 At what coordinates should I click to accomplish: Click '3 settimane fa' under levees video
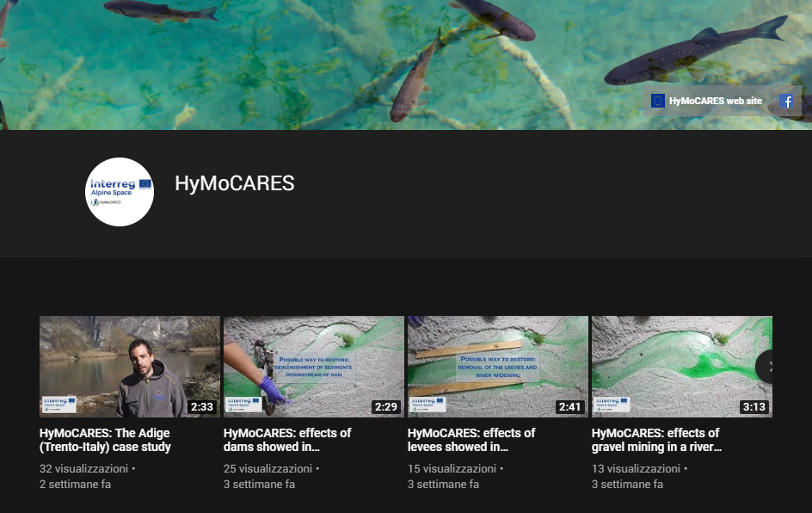pyautogui.click(x=443, y=484)
